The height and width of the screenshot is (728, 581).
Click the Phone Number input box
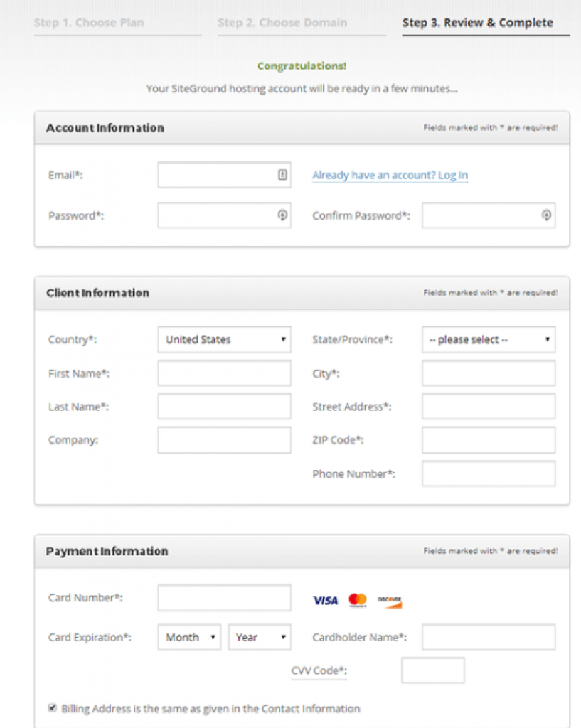pyautogui.click(x=489, y=473)
